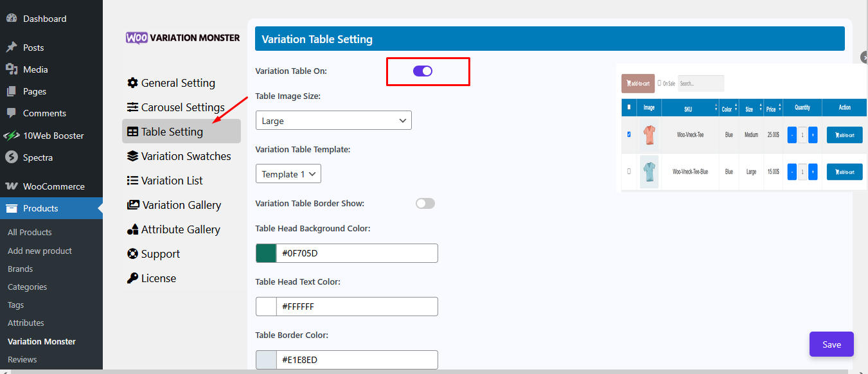Click the Support life-ring icon
This screenshot has width=868, height=374.
tap(132, 254)
